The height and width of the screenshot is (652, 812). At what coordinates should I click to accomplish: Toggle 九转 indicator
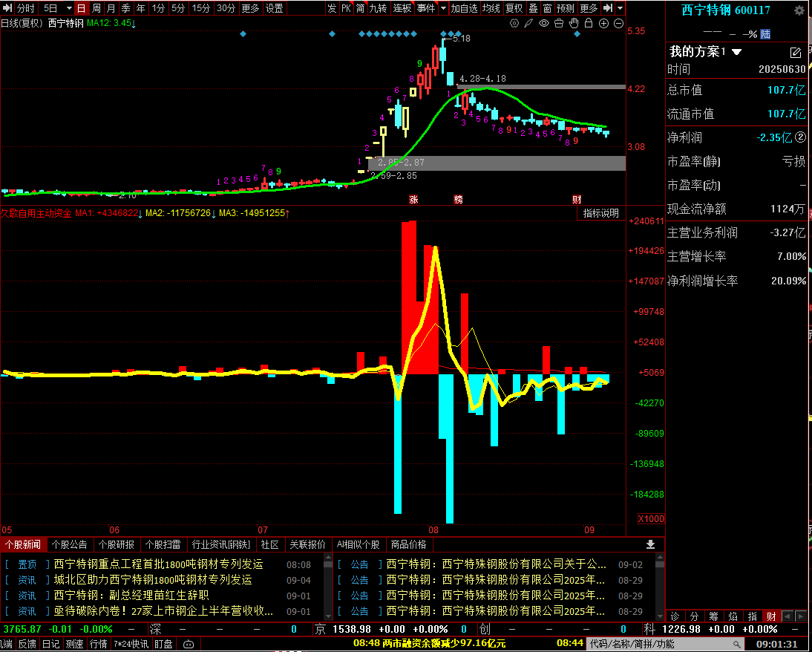378,8
